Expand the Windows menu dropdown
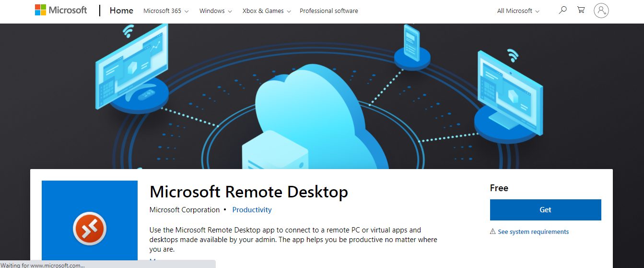Screen dimensions: 644x268 click(x=216, y=11)
